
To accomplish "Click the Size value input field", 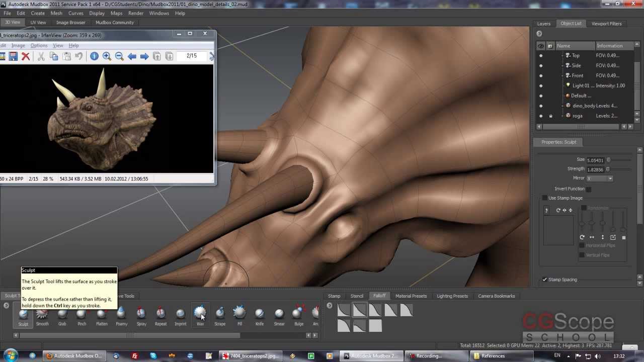I will [x=595, y=160].
